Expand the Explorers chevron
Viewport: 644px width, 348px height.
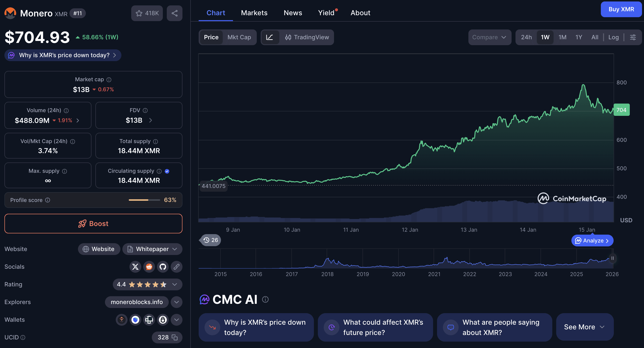tap(176, 302)
